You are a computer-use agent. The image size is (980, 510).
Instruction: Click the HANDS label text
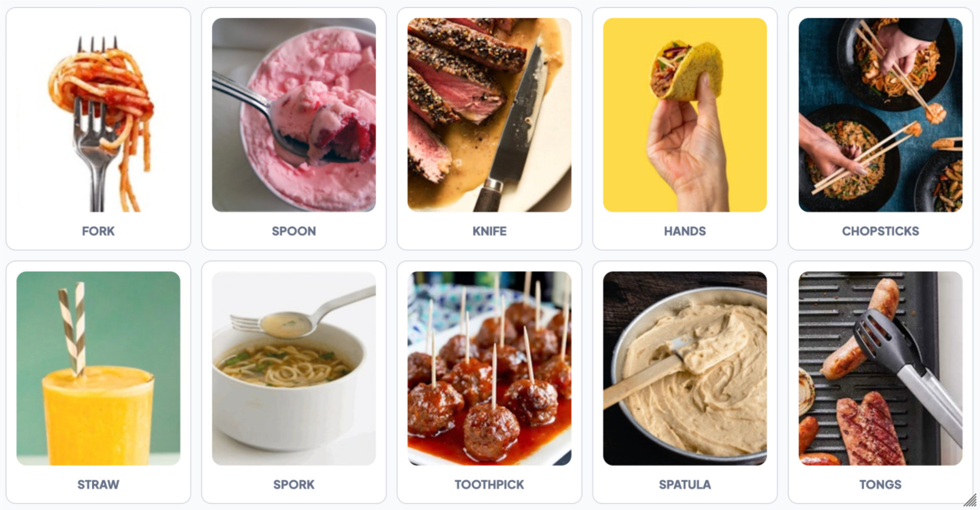click(x=685, y=231)
